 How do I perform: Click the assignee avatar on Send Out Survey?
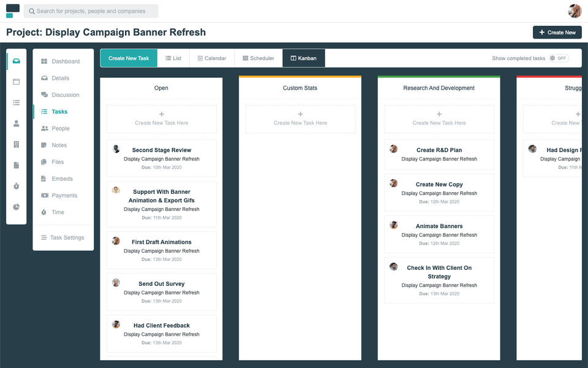click(116, 282)
